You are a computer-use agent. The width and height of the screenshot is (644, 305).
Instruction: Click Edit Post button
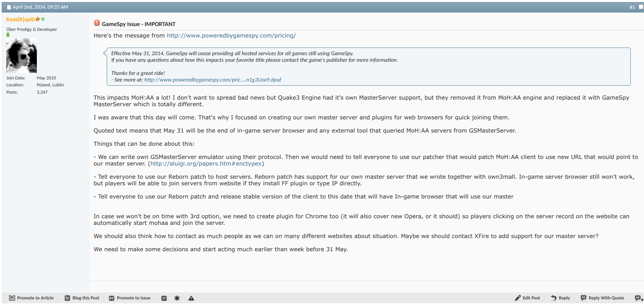coord(528,298)
